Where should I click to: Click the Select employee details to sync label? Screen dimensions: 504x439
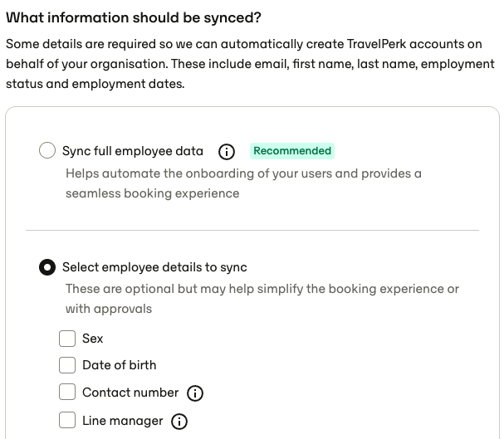154,267
